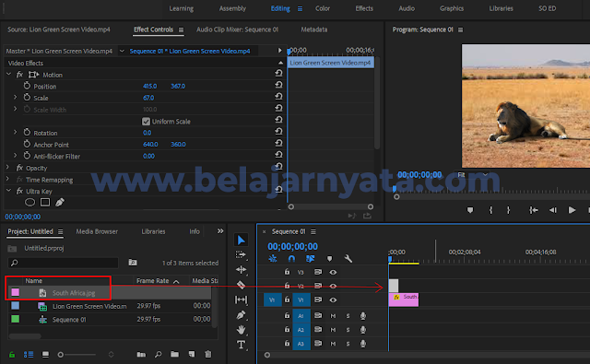
Task: Toggle lock on V3 track
Action: pyautogui.click(x=287, y=272)
